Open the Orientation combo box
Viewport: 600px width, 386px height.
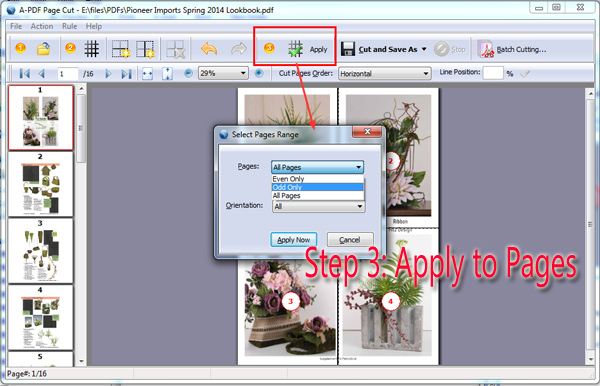[x=318, y=206]
